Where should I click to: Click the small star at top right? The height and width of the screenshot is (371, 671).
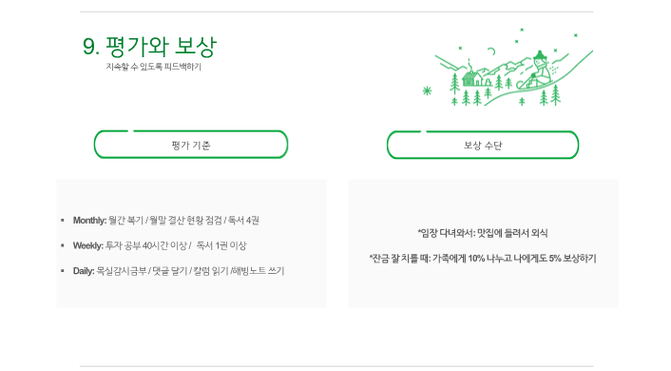[576, 35]
